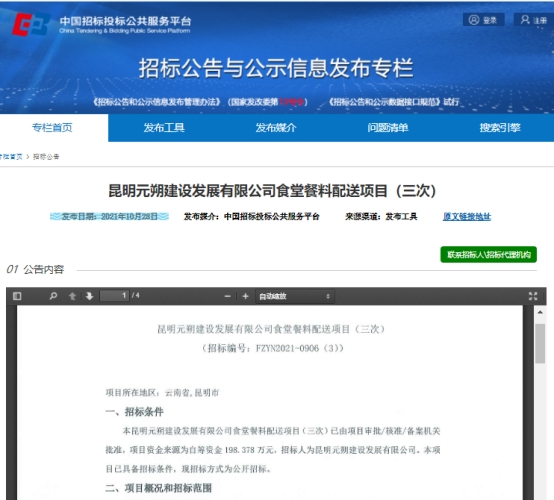554x500 pixels.
Task: Zoom in with the plus icon
Action: (246, 296)
